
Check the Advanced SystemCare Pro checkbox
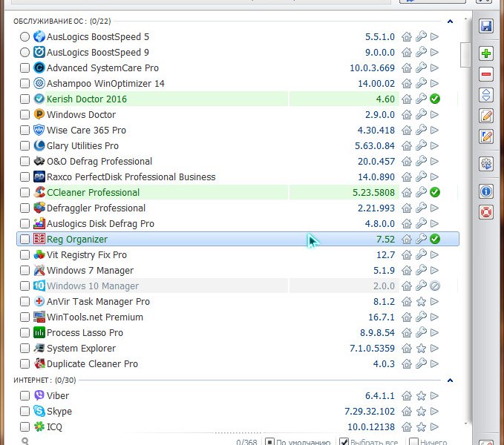tap(24, 67)
